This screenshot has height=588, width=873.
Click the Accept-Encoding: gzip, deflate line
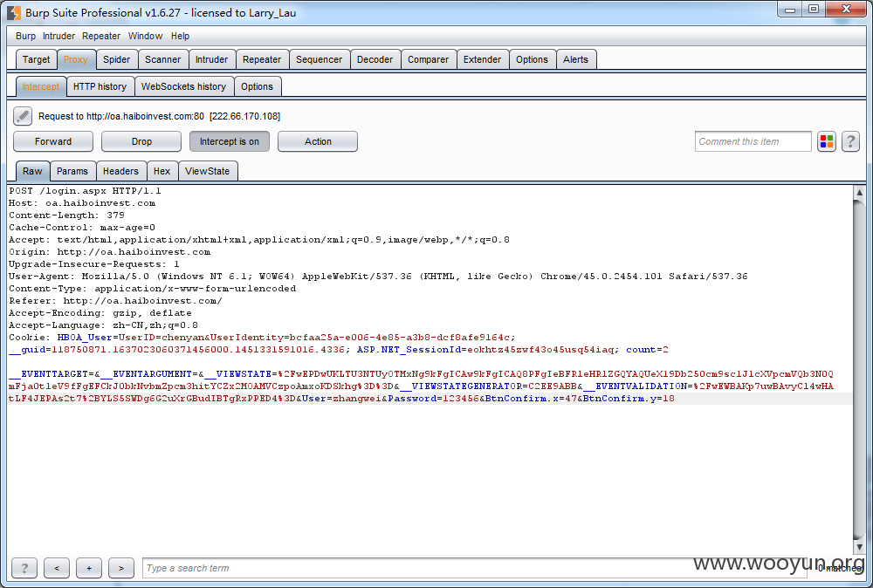click(x=100, y=313)
